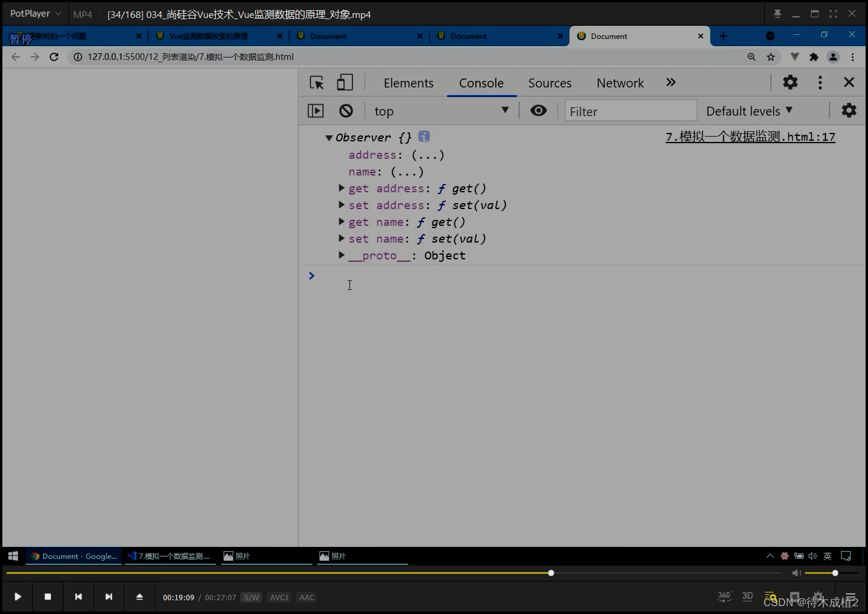Open the top JavaScript context dropdown

[x=441, y=111]
